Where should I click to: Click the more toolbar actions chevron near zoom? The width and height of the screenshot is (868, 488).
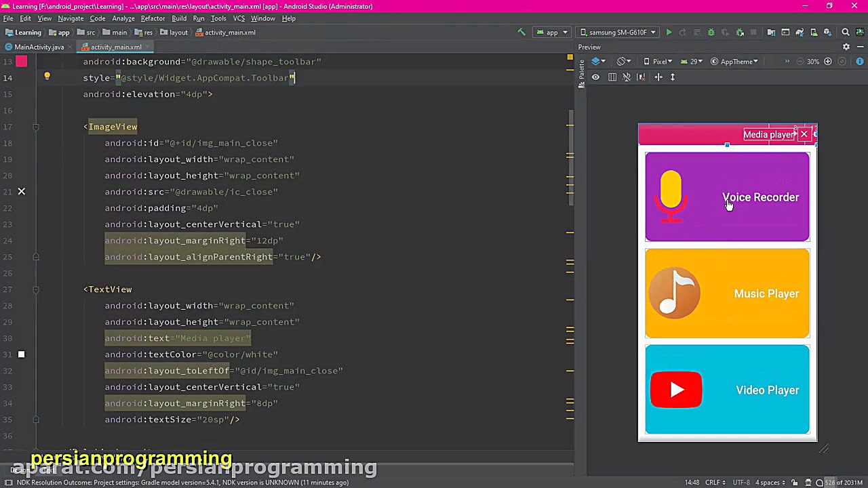click(787, 62)
